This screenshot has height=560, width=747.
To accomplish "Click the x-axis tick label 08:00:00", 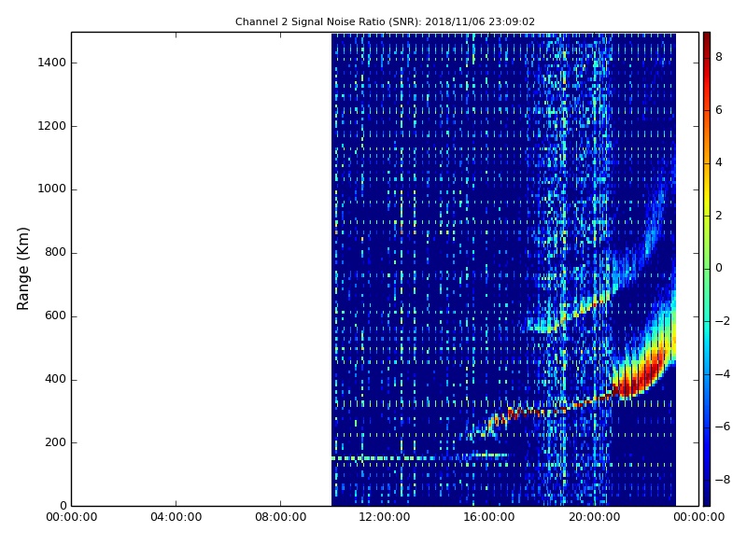I will pyautogui.click(x=281, y=517).
